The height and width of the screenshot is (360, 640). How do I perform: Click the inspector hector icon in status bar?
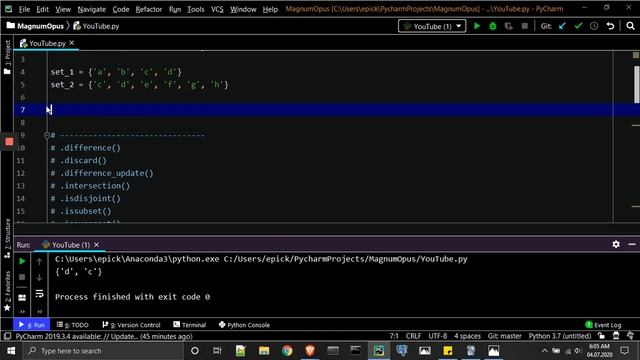(616, 336)
